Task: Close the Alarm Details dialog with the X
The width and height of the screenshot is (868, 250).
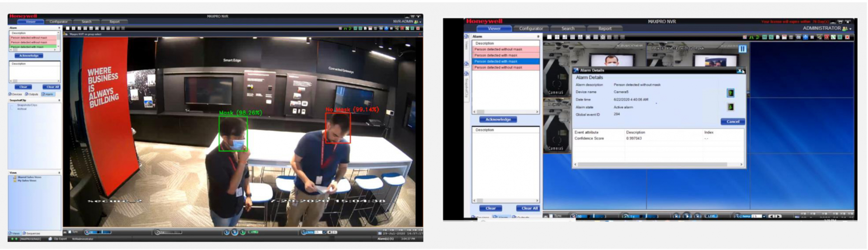Action: pyautogui.click(x=740, y=70)
